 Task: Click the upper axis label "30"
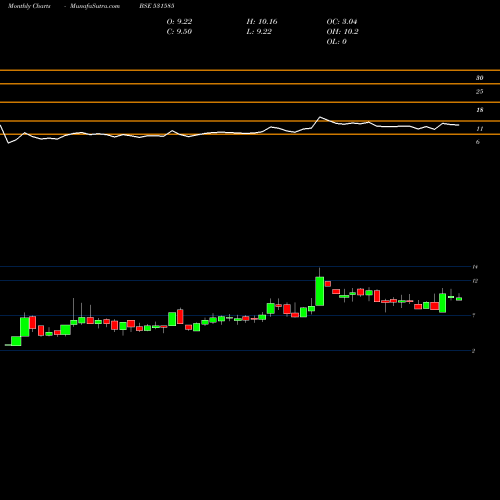click(479, 78)
